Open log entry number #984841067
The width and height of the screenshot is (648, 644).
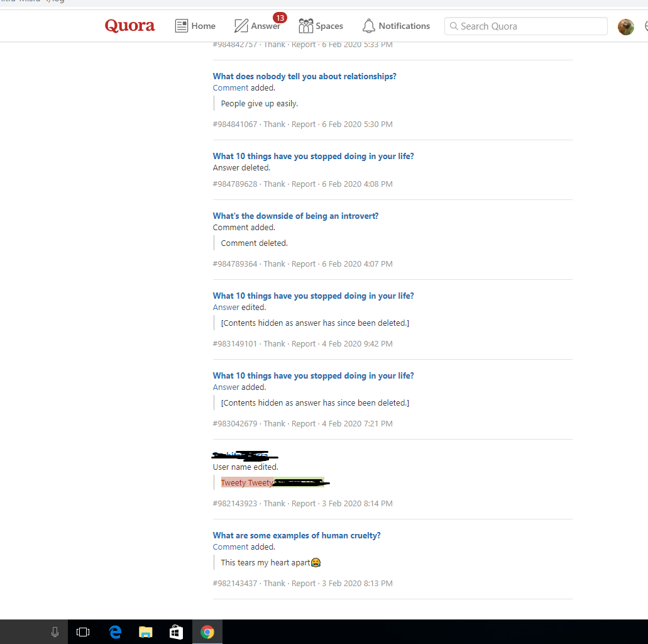(234, 124)
